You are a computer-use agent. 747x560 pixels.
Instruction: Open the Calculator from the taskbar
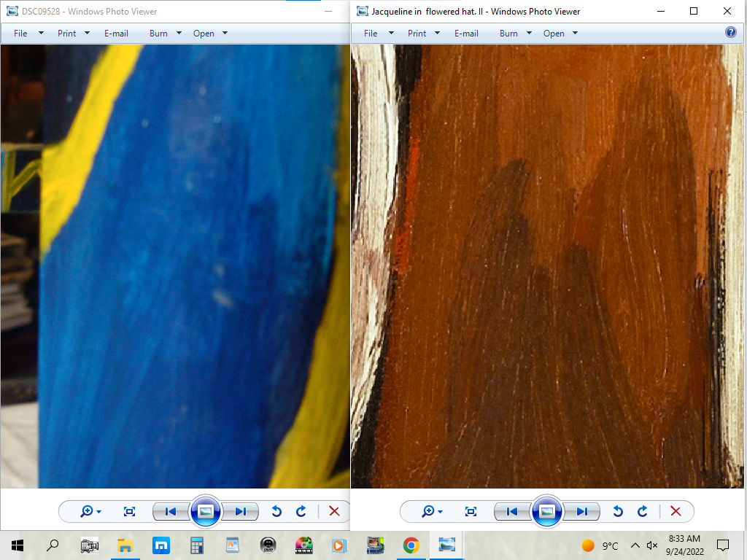pos(196,545)
